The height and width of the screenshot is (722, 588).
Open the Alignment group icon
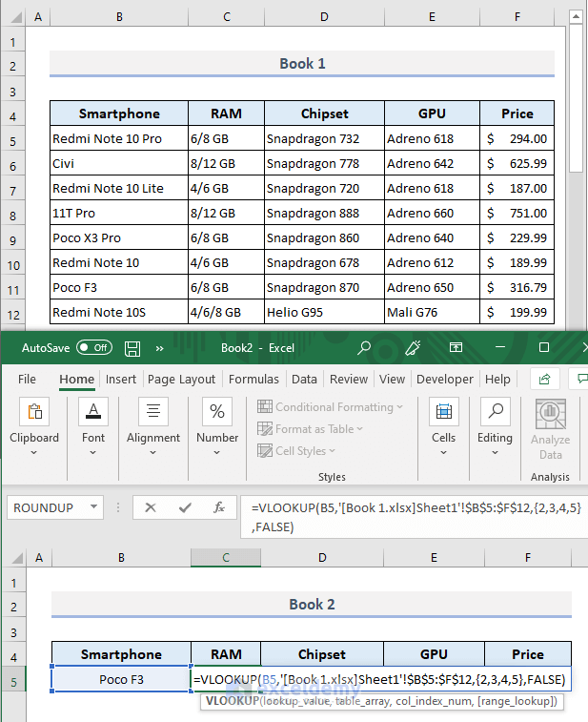(x=153, y=412)
